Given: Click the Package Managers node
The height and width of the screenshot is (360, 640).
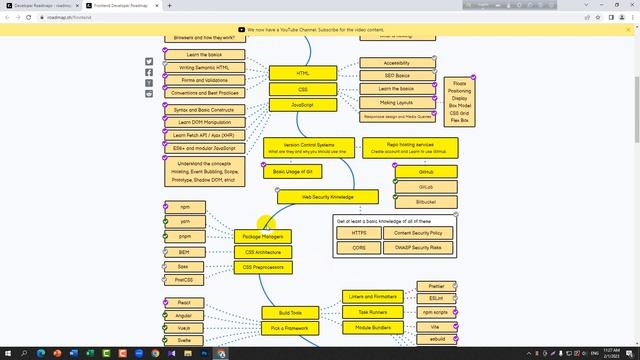Looking at the screenshot, I should 263,236.
